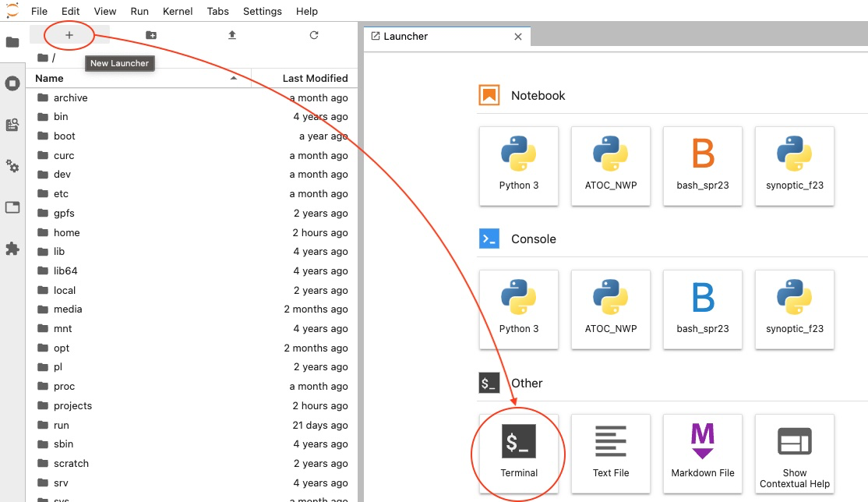The height and width of the screenshot is (502, 868).
Task: Open the Tabs menu
Action: (217, 11)
